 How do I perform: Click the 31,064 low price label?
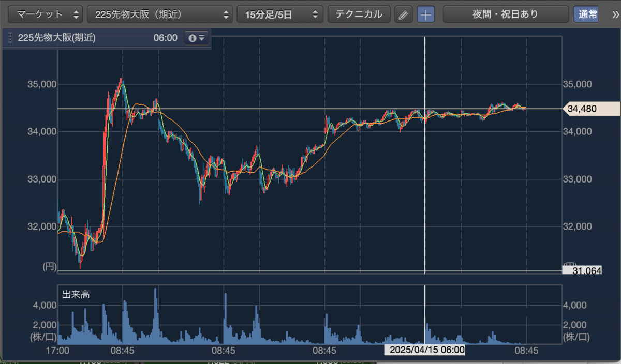click(582, 271)
